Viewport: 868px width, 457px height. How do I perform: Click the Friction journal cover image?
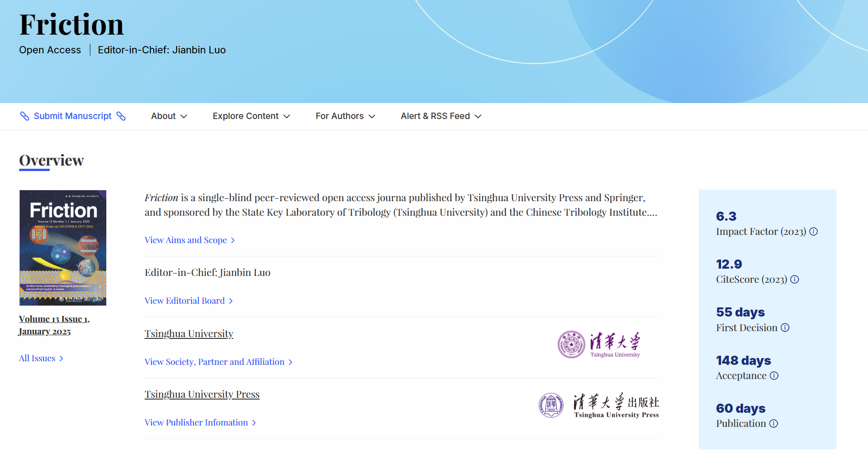coord(62,248)
